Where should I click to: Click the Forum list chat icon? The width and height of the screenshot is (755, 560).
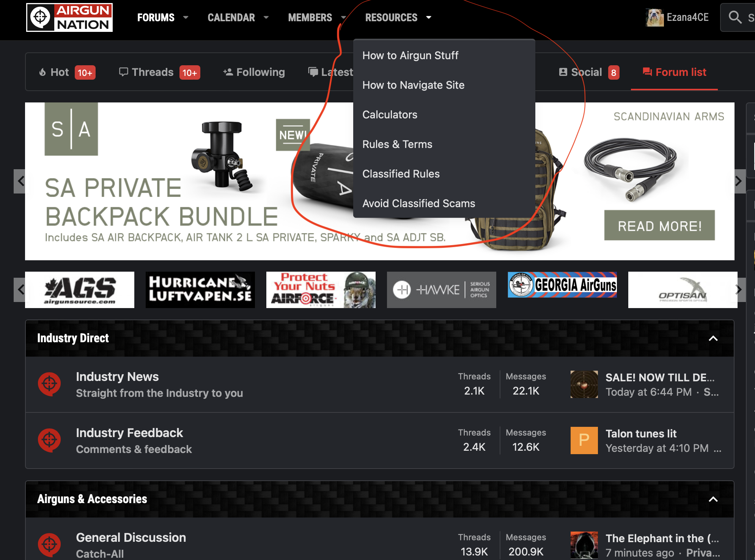[647, 72]
